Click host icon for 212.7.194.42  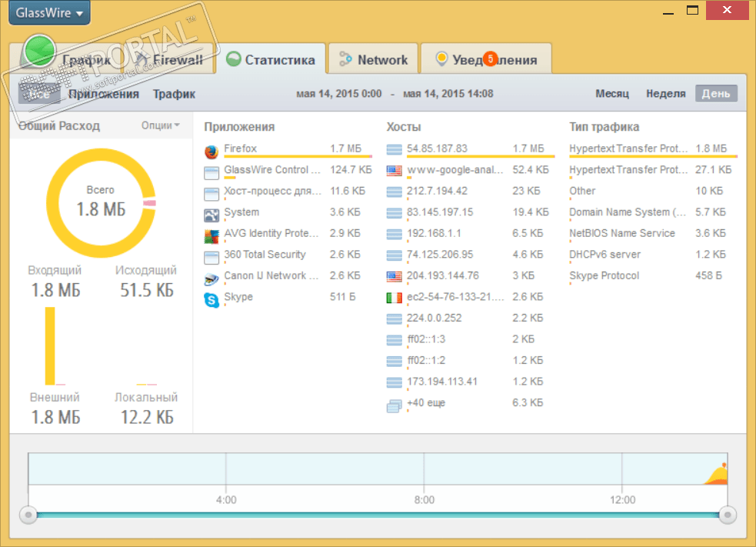[x=394, y=192]
